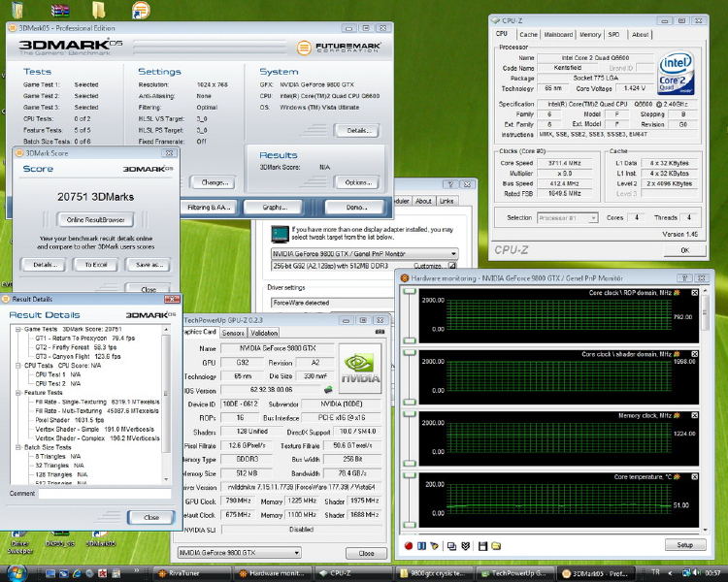Click the CPU-Z taskbar button

(353, 573)
